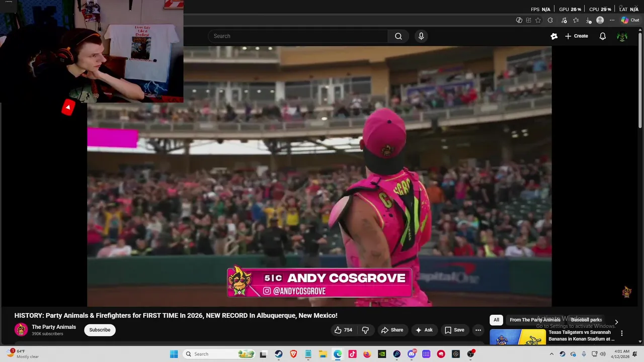Screen dimensions: 644x362
Task: Open options menu for the Texas Tailgaters video
Action: point(622,333)
